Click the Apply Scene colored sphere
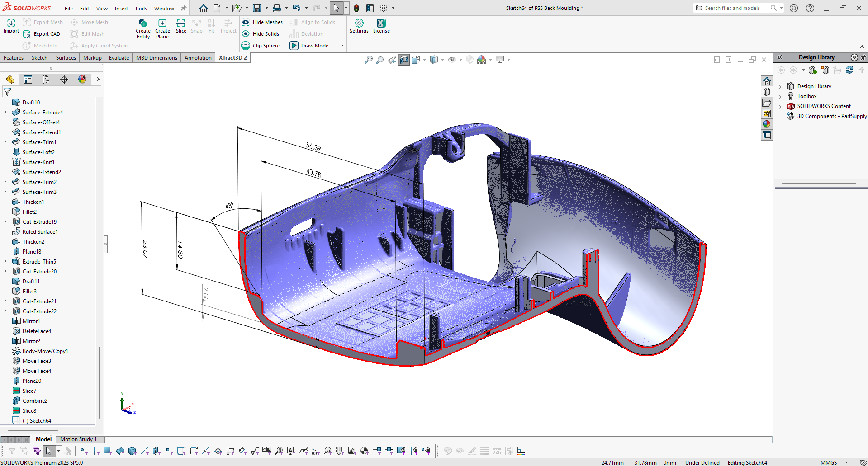Viewport: 868px width, 466px height. coord(481,59)
